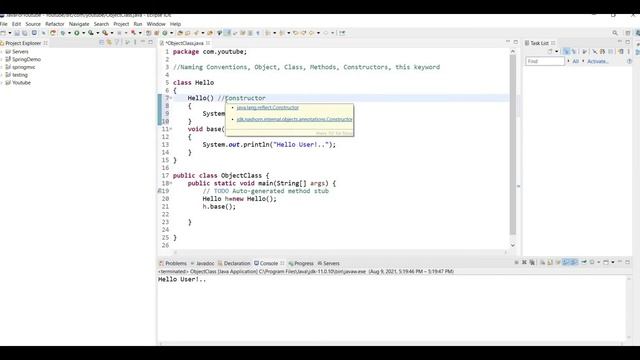Click the New Task icon in the Task List
640x360 pixels.
(550, 51)
